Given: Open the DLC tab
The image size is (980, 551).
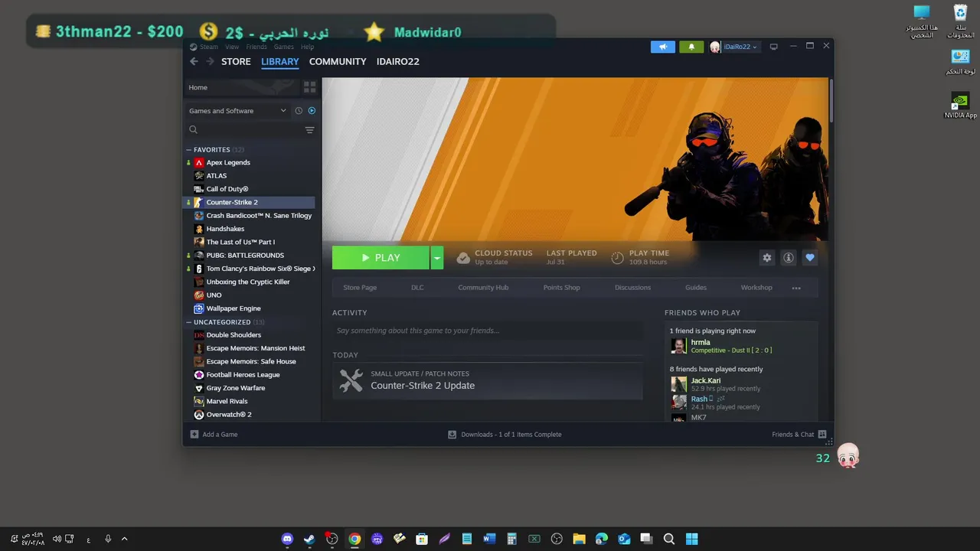Looking at the screenshot, I should point(417,288).
